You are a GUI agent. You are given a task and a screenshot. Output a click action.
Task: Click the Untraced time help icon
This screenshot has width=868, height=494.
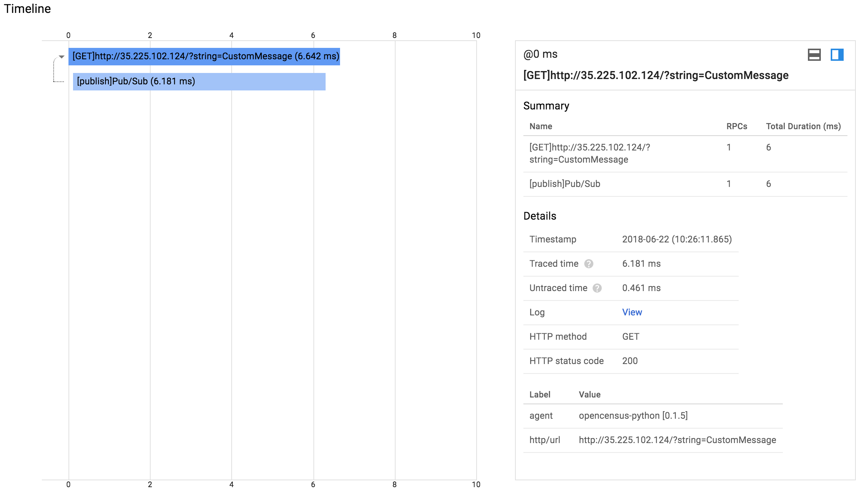pyautogui.click(x=597, y=288)
